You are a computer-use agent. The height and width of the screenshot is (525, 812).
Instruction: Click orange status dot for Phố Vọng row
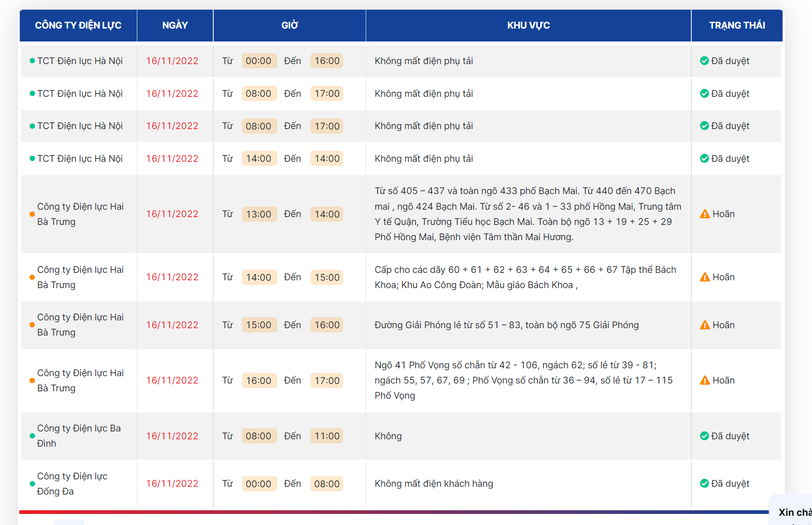click(x=32, y=381)
